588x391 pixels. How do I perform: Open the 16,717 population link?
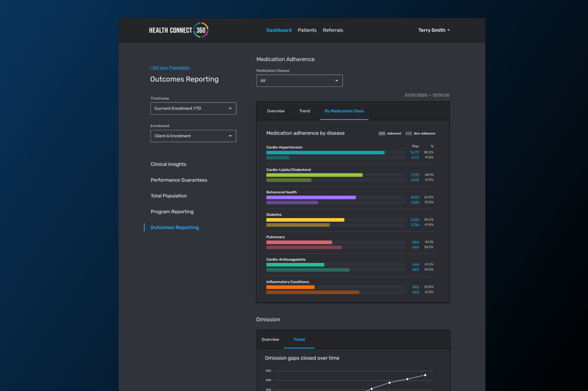[x=415, y=153]
